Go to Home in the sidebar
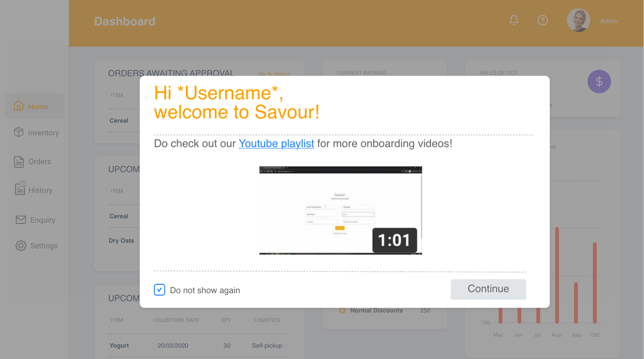Viewport: 644px width, 359px height. [35, 106]
